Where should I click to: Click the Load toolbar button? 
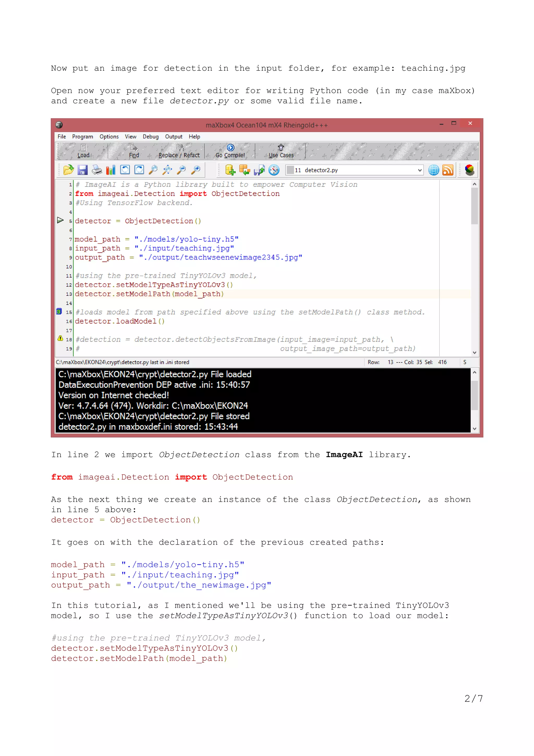pos(84,152)
